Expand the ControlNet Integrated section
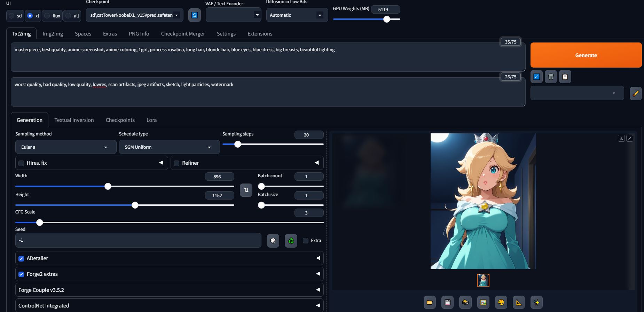644x312 pixels. [x=170, y=305]
